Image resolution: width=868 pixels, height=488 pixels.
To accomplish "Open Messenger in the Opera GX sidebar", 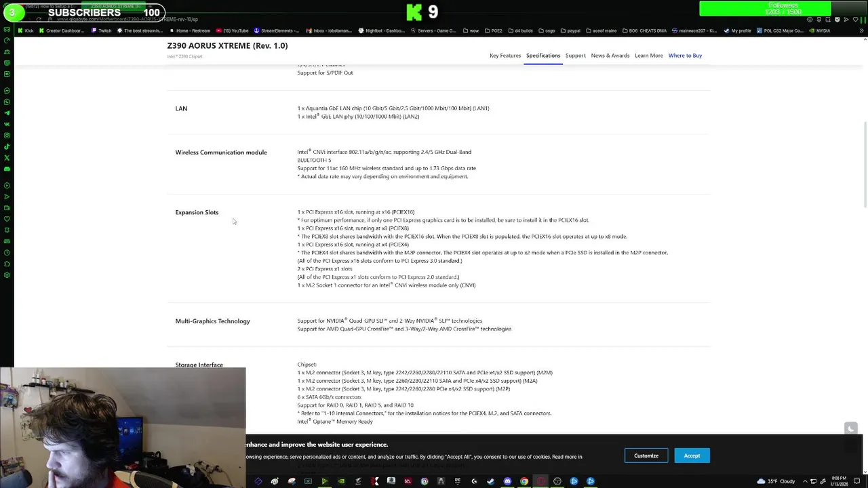I will point(7,90).
